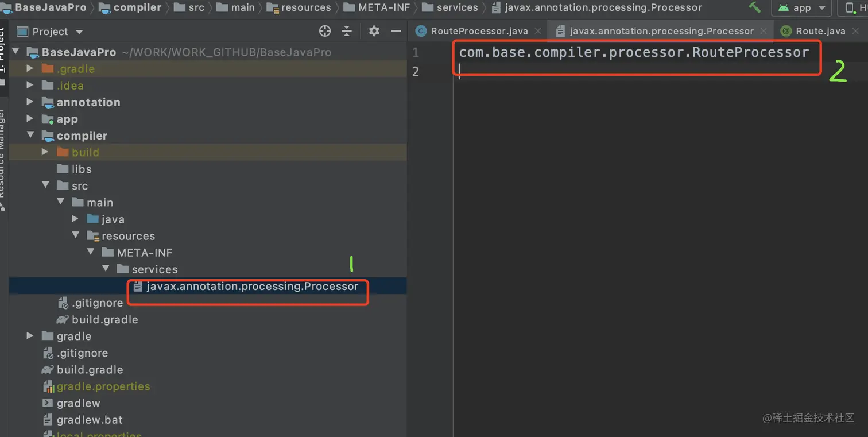This screenshot has width=868, height=437.
Task: Close the javax.annotation.processing.Processor tab
Action: (764, 31)
